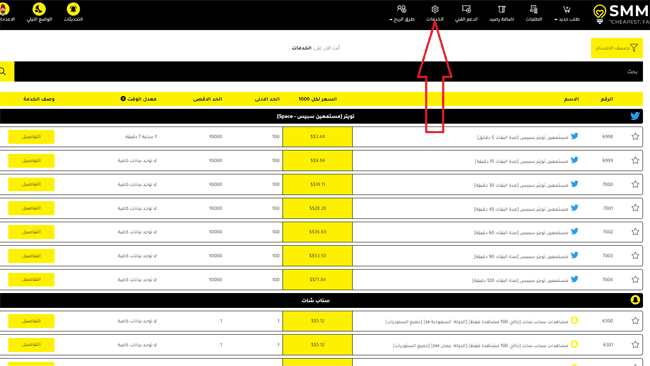The height and width of the screenshot is (366, 650).
Task: Favorite service 6998 with its star
Action: point(635,136)
